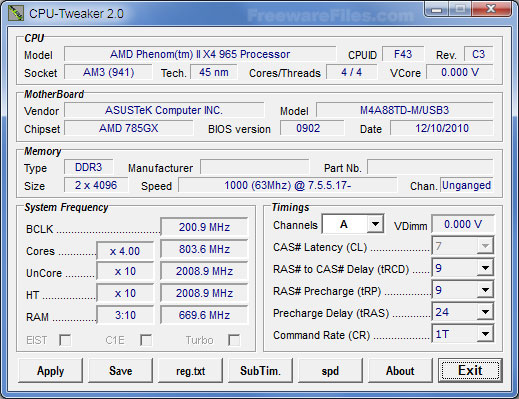The width and height of the screenshot is (519, 399).
Task: Open the Command Rate (CR) dropdown
Action: (x=463, y=334)
